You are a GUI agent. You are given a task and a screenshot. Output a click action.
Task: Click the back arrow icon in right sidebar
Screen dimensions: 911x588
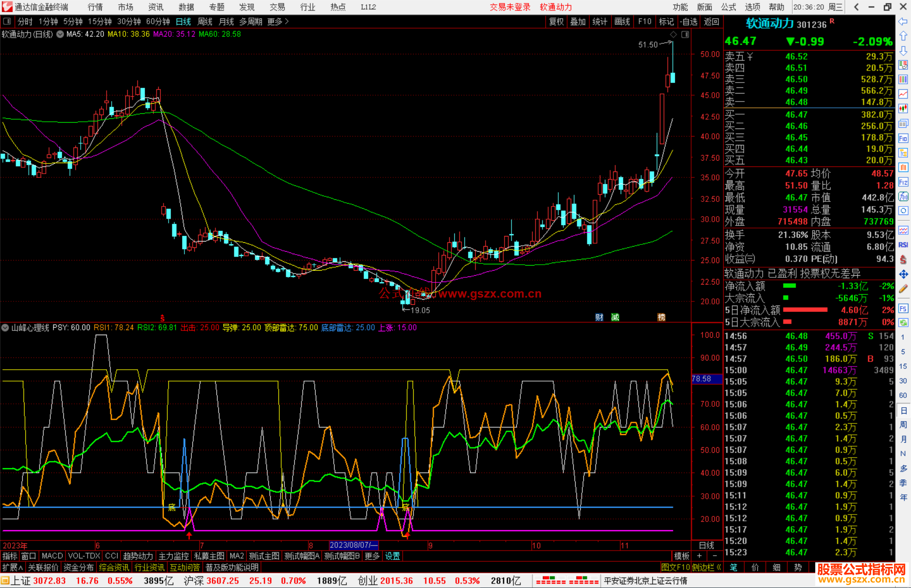coord(903,21)
